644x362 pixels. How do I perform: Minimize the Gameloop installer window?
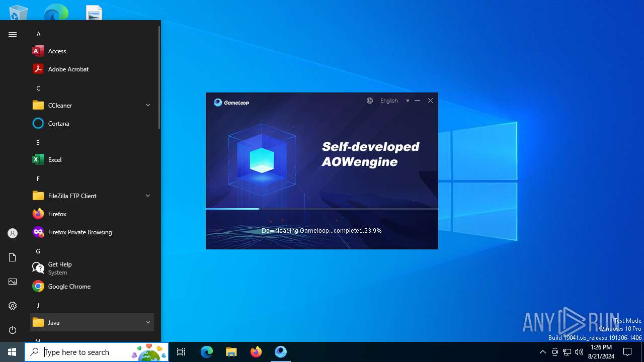tap(417, 101)
